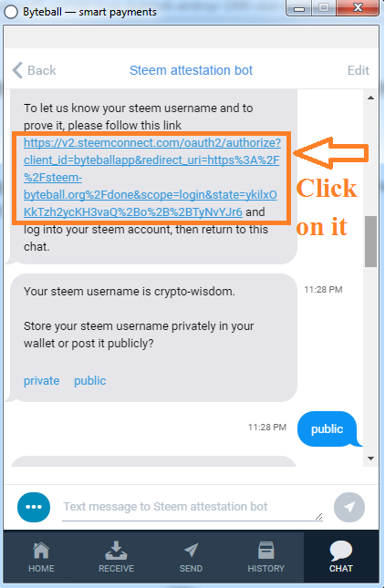Open the History tab icon

tap(266, 551)
